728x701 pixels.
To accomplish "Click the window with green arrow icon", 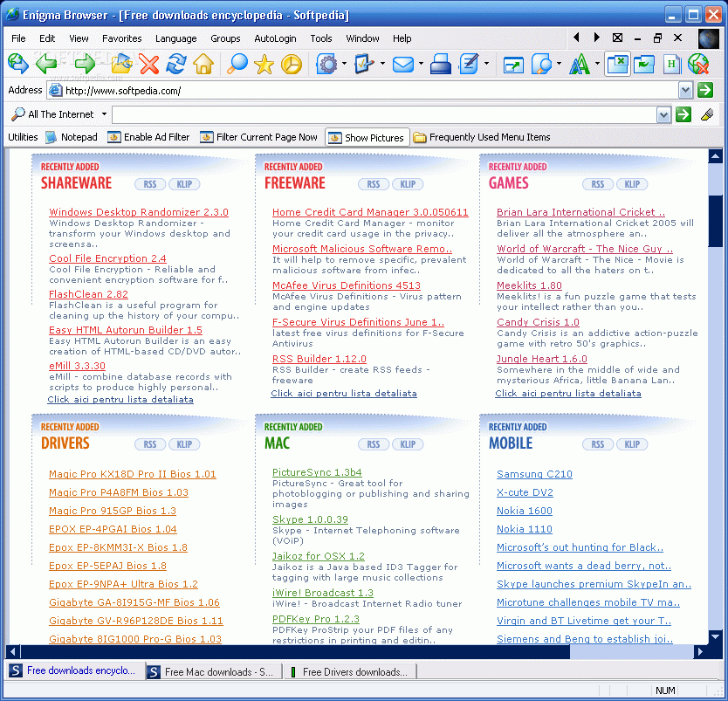I will click(513, 64).
